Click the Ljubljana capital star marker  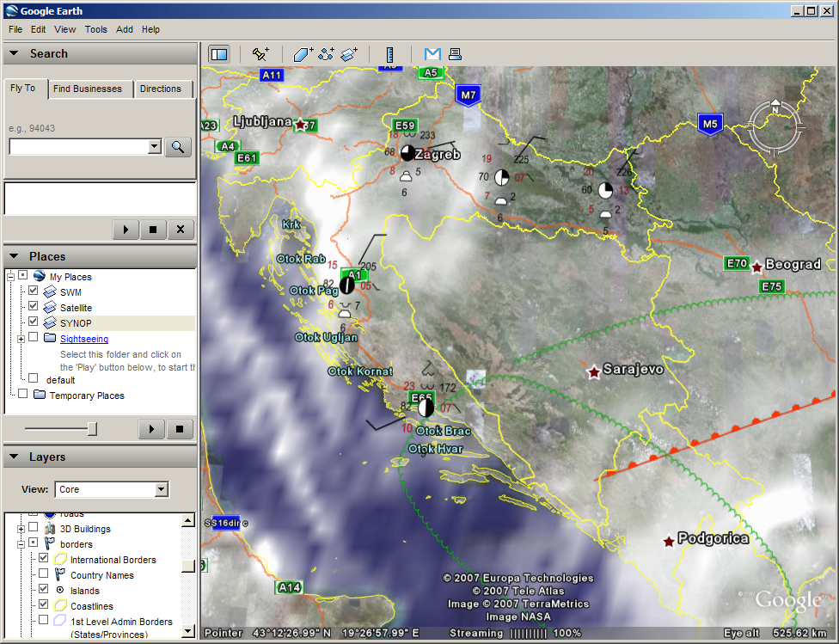pyautogui.click(x=300, y=125)
